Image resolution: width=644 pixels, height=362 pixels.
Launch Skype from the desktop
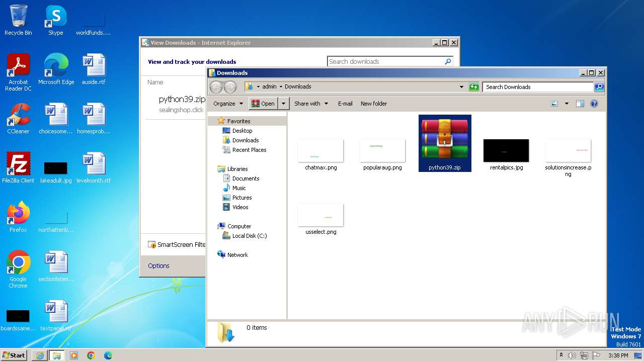coord(56,20)
